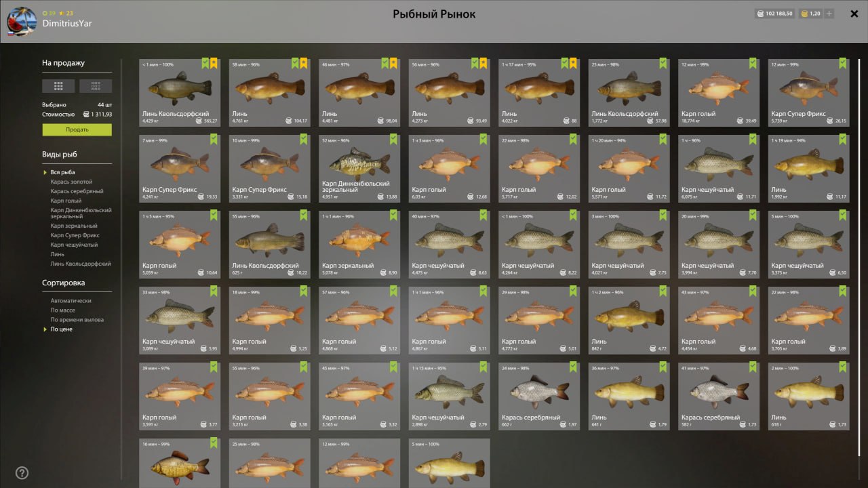868x488 pixels.
Task: Click the help question mark icon
Action: (22, 473)
